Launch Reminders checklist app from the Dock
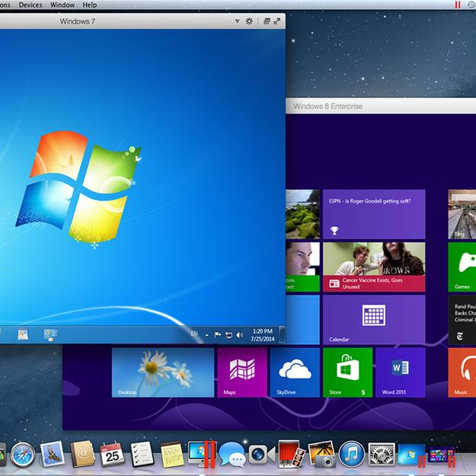The height and width of the screenshot is (476, 476). point(142,454)
